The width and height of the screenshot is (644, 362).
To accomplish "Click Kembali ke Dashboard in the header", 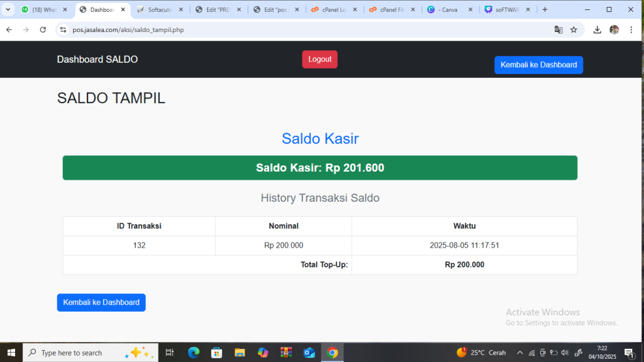I will pos(538,65).
